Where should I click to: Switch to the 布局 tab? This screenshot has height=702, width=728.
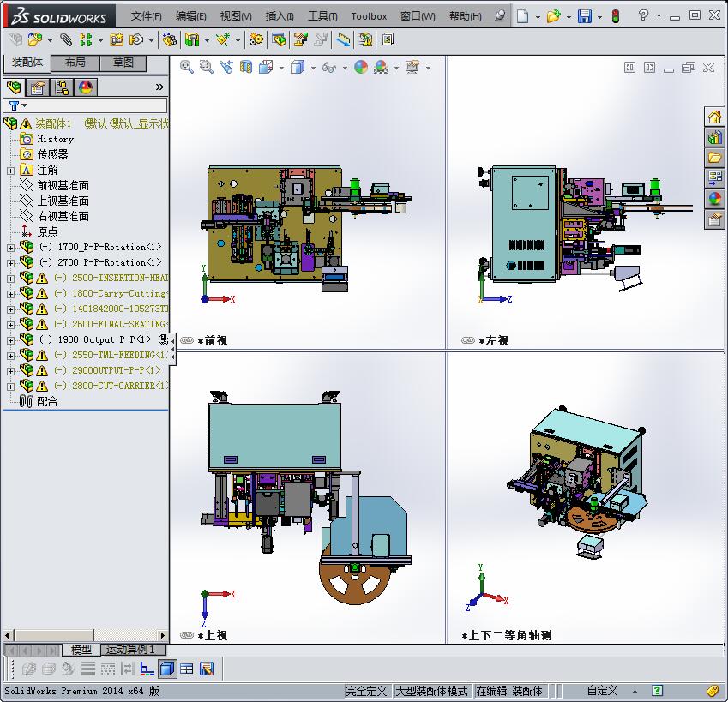(75, 63)
